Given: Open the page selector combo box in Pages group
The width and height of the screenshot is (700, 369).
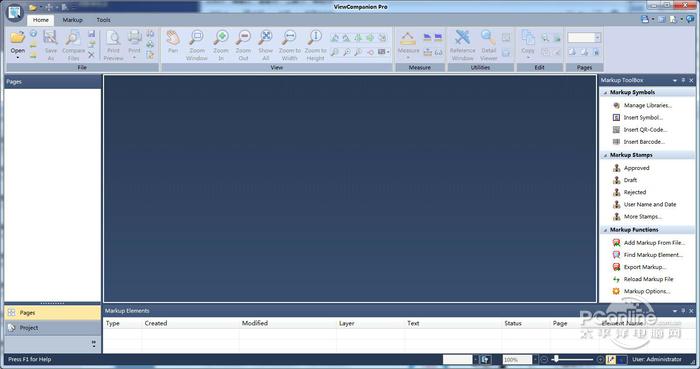Looking at the screenshot, I should click(584, 38).
